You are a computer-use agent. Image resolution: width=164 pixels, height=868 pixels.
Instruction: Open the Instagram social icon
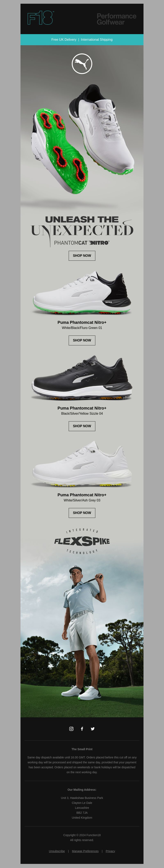click(71, 729)
